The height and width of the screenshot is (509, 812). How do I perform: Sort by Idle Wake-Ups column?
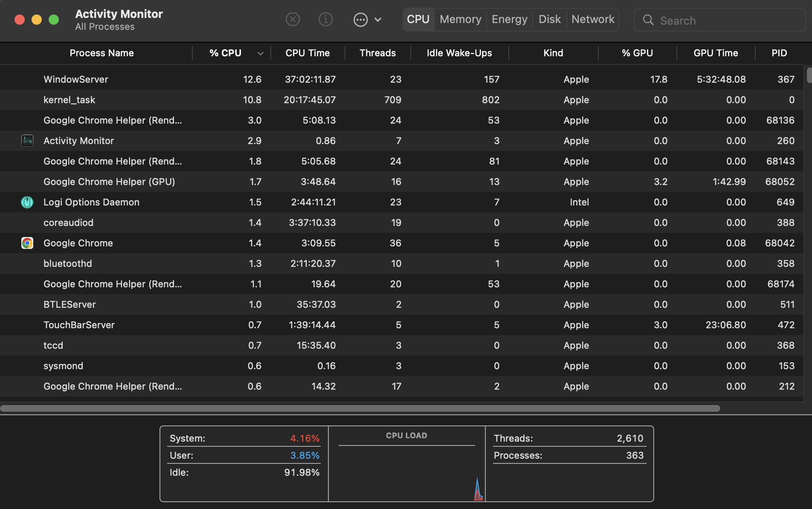(459, 53)
